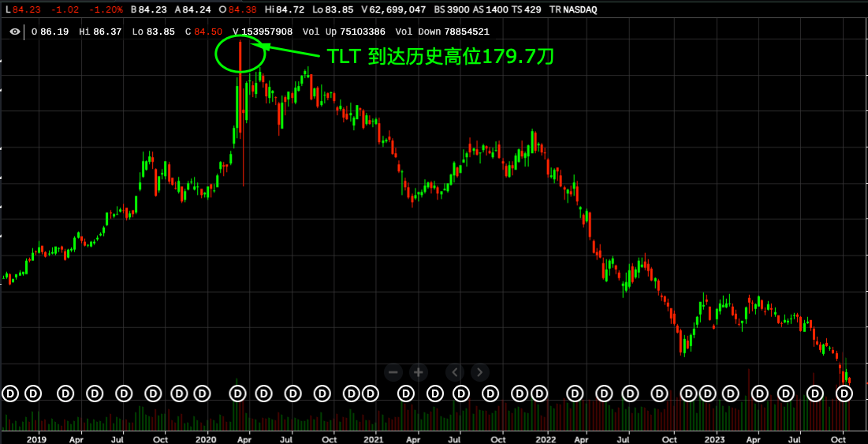Open the dividend D marker below the 179.7 peak candle
The image size is (868, 444).
pyautogui.click(x=238, y=394)
